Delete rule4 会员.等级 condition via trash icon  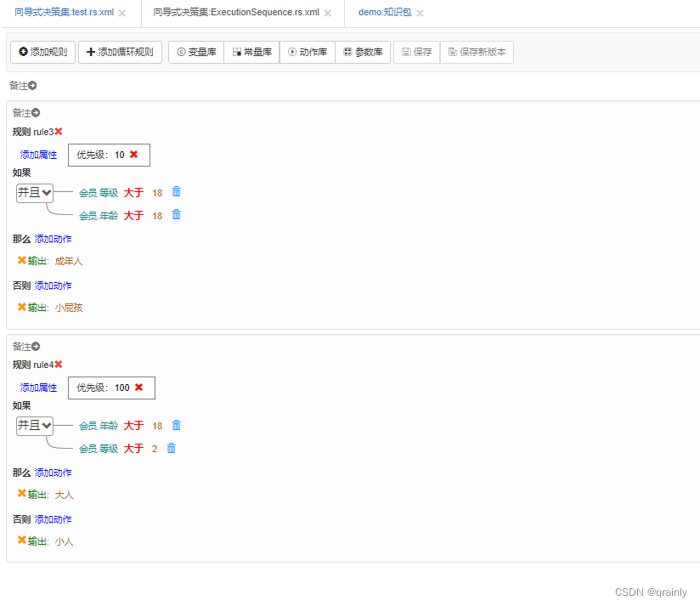pyautogui.click(x=172, y=448)
